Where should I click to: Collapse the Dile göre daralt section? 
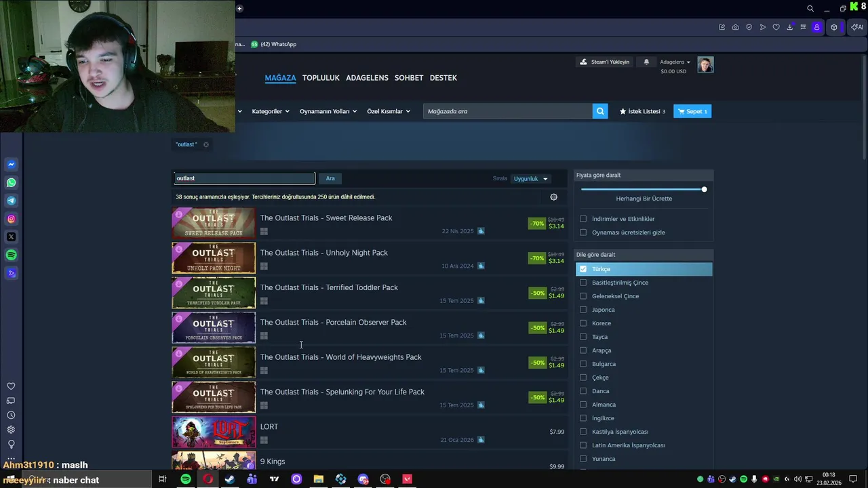pos(644,255)
